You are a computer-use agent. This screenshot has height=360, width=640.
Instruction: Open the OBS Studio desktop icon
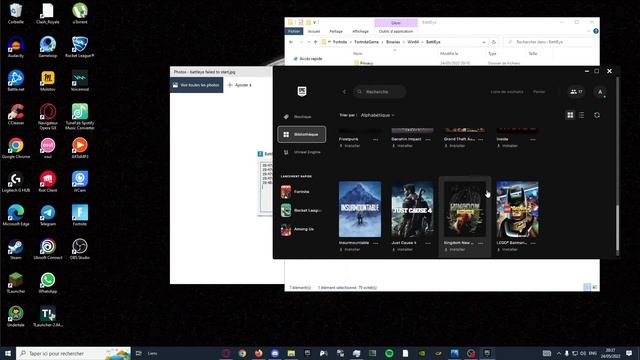(x=80, y=249)
